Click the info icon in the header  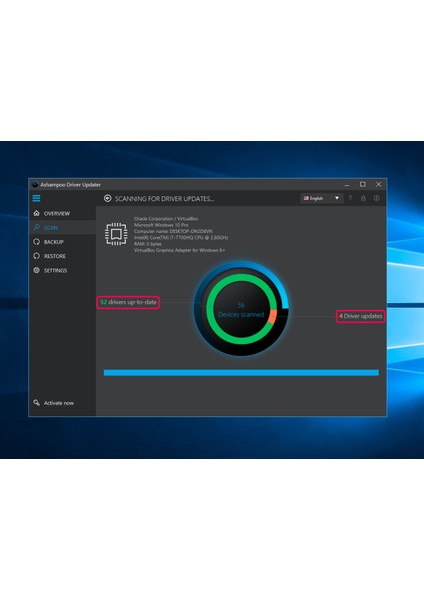(377, 198)
